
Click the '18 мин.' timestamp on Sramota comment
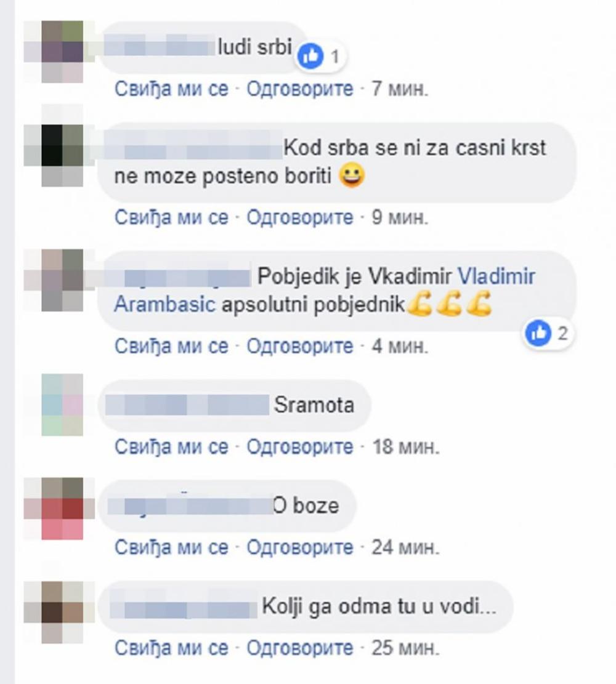(405, 447)
